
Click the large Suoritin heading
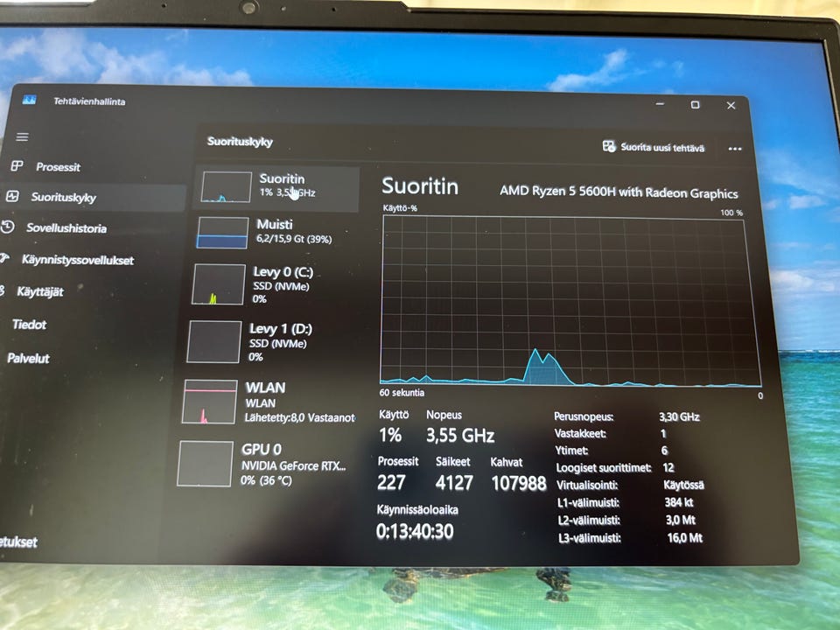(420, 186)
